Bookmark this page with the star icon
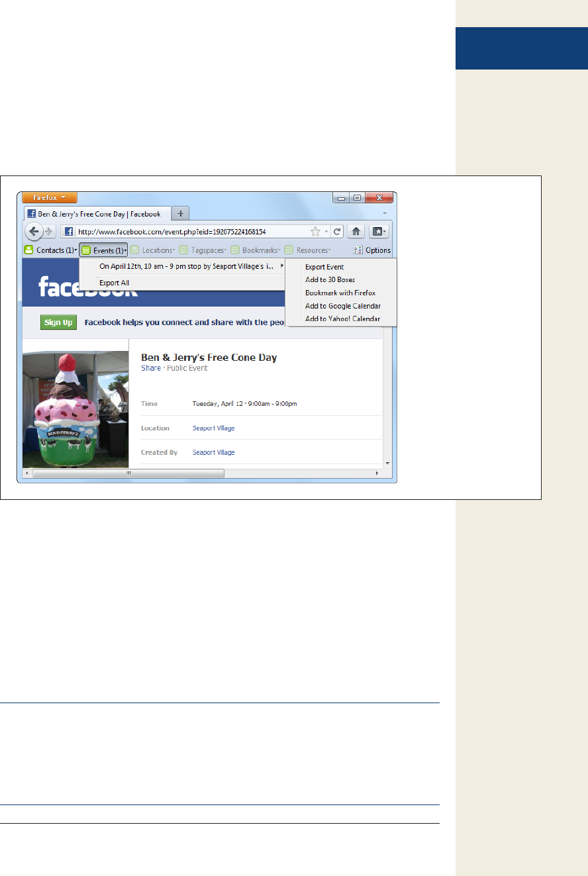 315,232
